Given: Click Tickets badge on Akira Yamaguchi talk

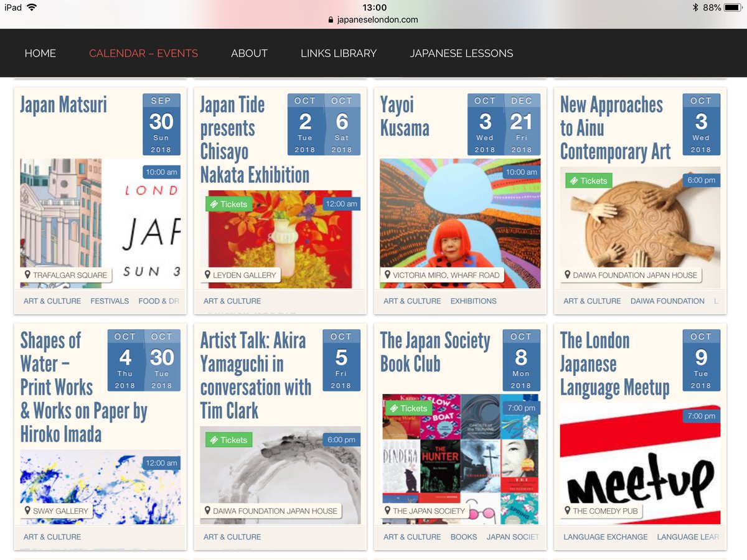Looking at the screenshot, I should click(228, 440).
